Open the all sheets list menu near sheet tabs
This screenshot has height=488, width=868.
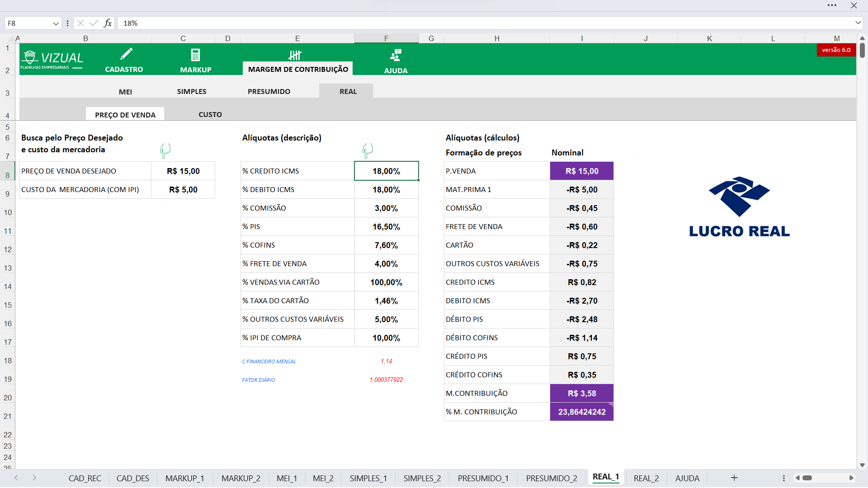(783, 478)
